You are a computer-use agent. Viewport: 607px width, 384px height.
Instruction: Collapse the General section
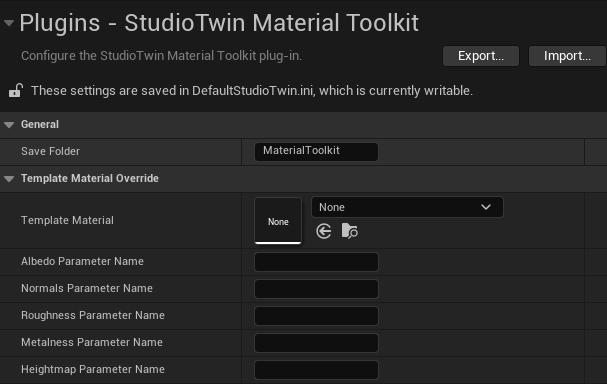[x=9, y=125]
